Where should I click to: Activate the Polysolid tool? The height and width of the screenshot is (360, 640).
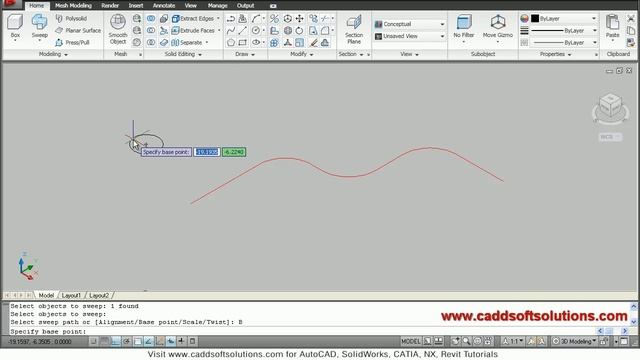point(71,18)
